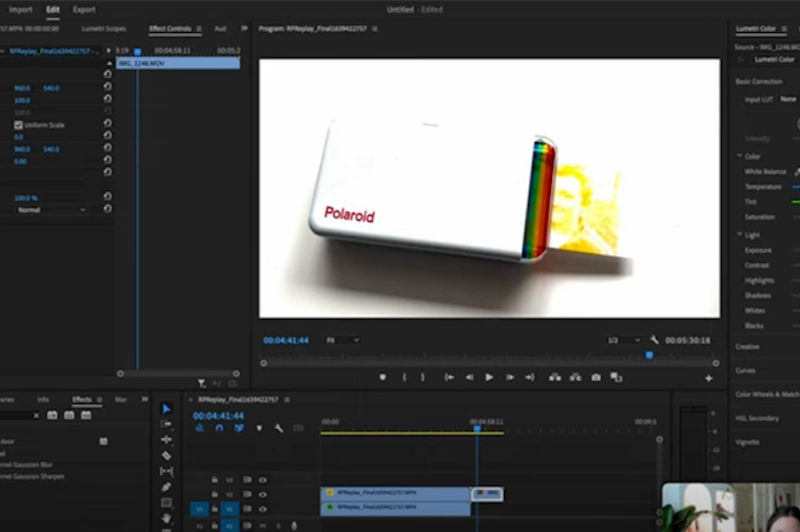
Task: Open the Program monitor panel menu
Action: (x=375, y=29)
